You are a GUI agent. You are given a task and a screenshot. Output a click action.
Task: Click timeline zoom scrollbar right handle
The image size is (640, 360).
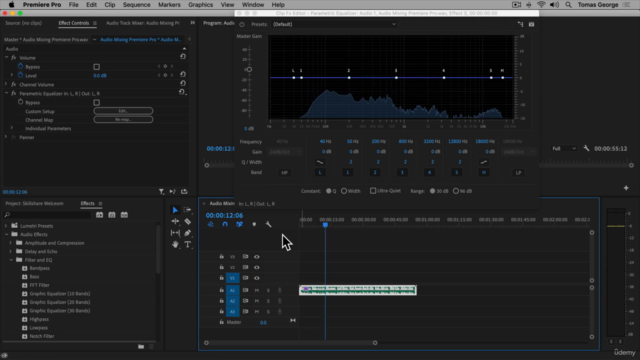(375, 343)
